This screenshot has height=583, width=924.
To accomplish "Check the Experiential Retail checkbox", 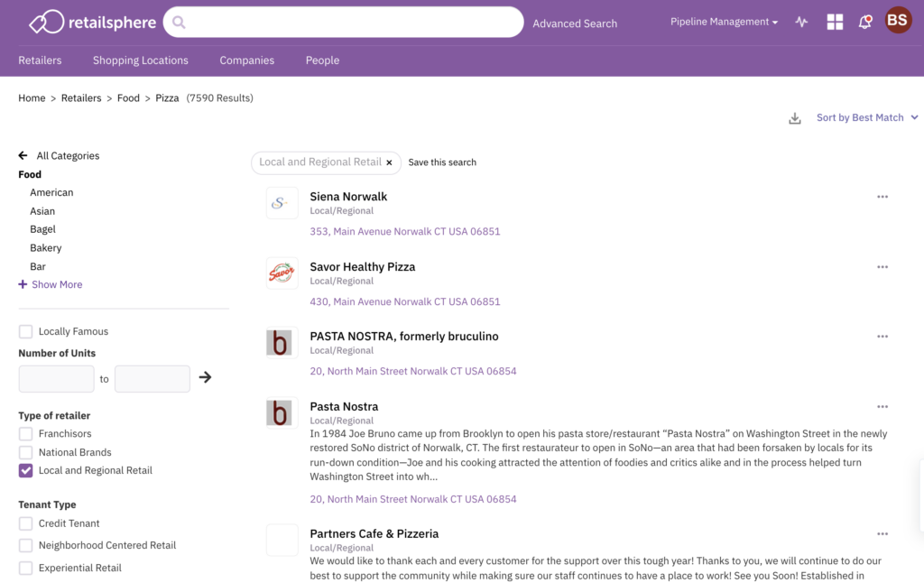I will tap(25, 568).
